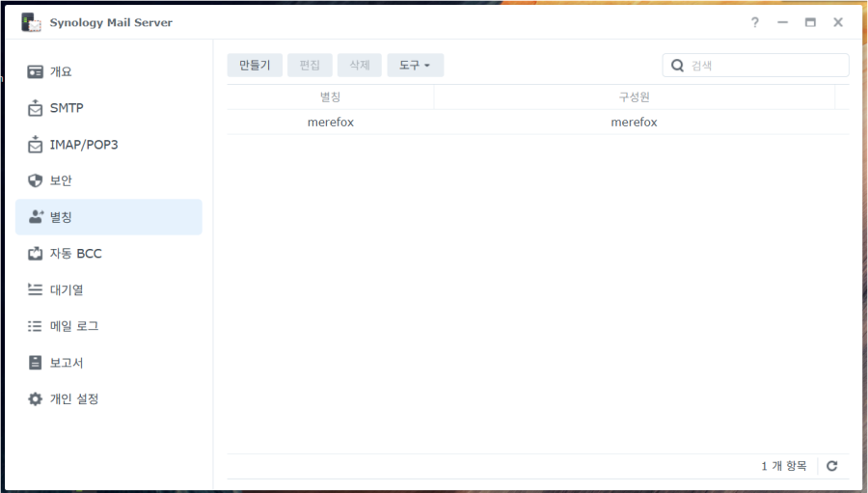Click the 개인 설정 gear icon

pyautogui.click(x=36, y=398)
